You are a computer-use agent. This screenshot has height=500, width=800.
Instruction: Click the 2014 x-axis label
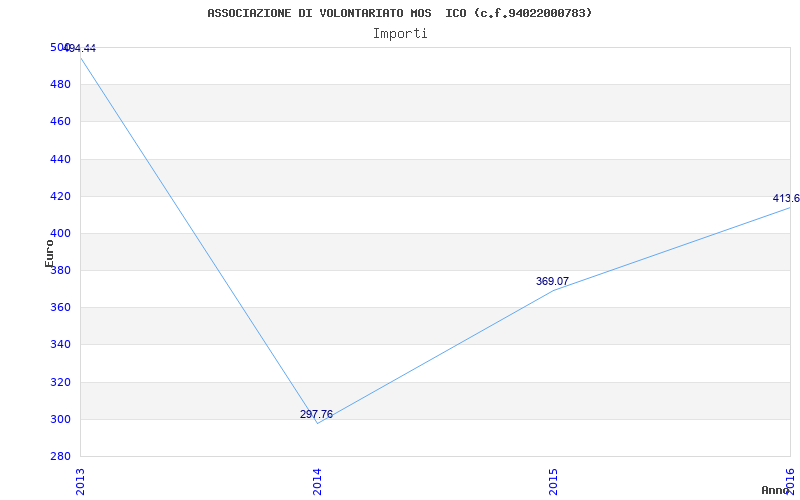(316, 481)
